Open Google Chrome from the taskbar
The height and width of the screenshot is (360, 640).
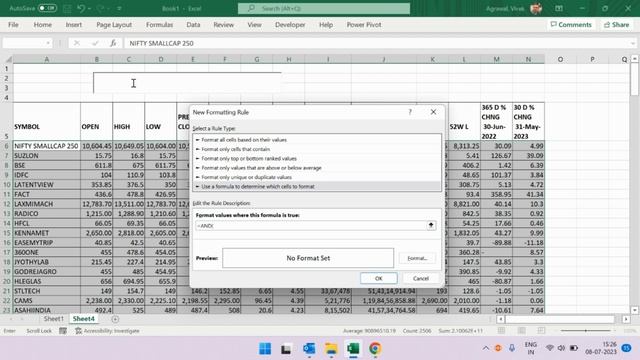click(x=375, y=349)
